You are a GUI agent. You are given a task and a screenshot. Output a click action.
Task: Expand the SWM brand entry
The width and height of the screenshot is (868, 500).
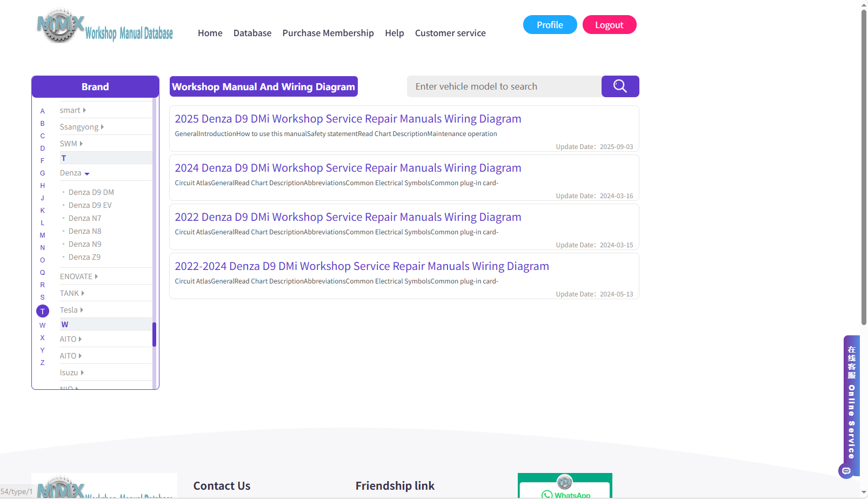[71, 144]
